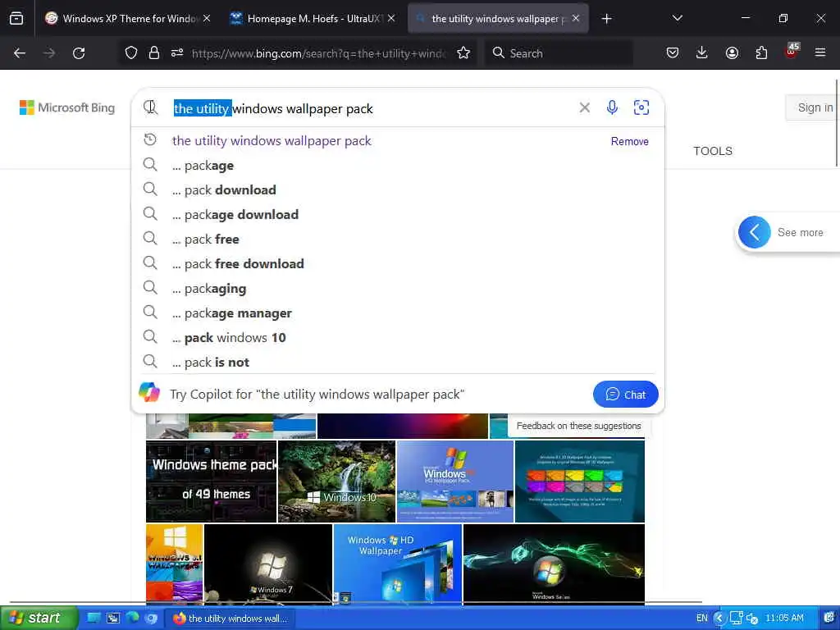Clear Bing search box with X icon
Image resolution: width=840 pixels, height=630 pixels.
[x=584, y=107]
